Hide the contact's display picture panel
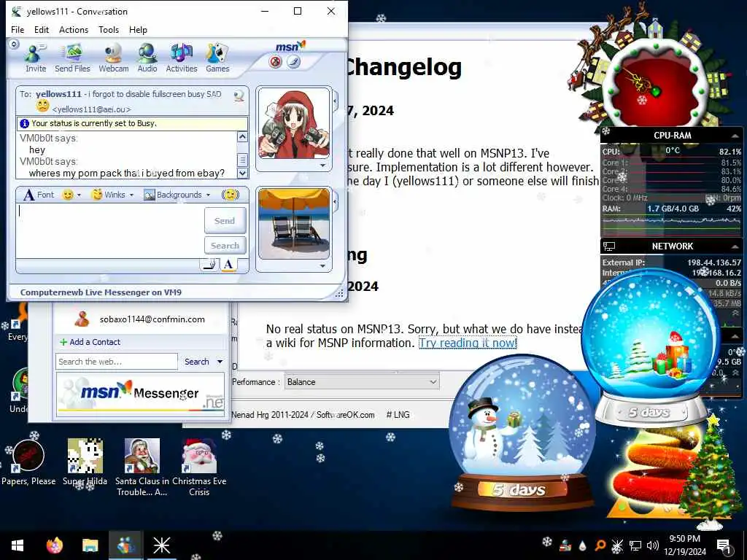This screenshot has width=747, height=560. pyautogui.click(x=336, y=101)
